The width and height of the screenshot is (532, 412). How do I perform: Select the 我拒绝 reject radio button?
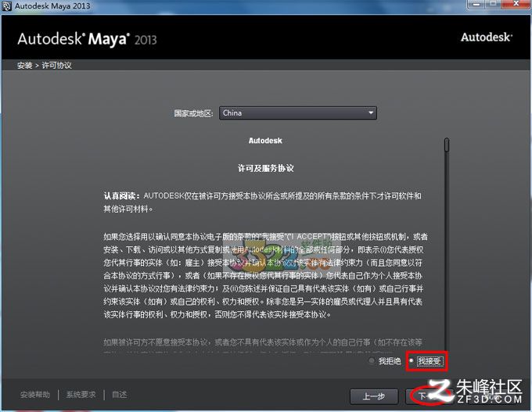tap(372, 361)
